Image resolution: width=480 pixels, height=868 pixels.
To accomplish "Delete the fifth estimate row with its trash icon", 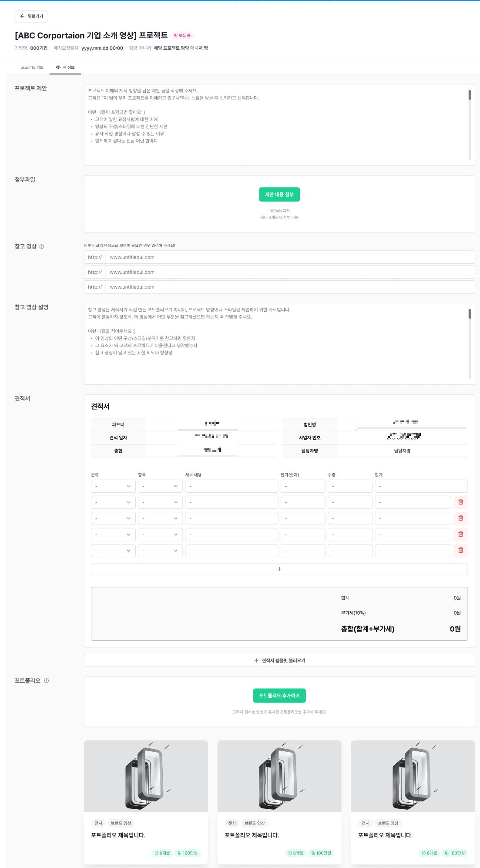I will pos(460,550).
